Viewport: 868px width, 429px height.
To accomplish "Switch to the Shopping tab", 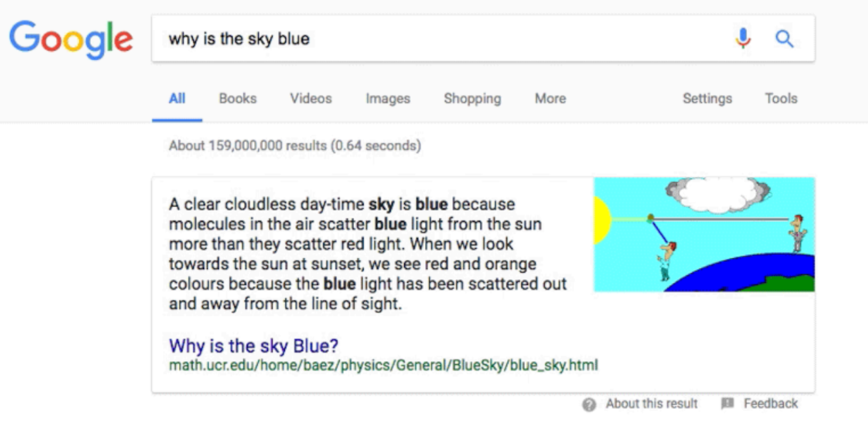I will pyautogui.click(x=472, y=98).
